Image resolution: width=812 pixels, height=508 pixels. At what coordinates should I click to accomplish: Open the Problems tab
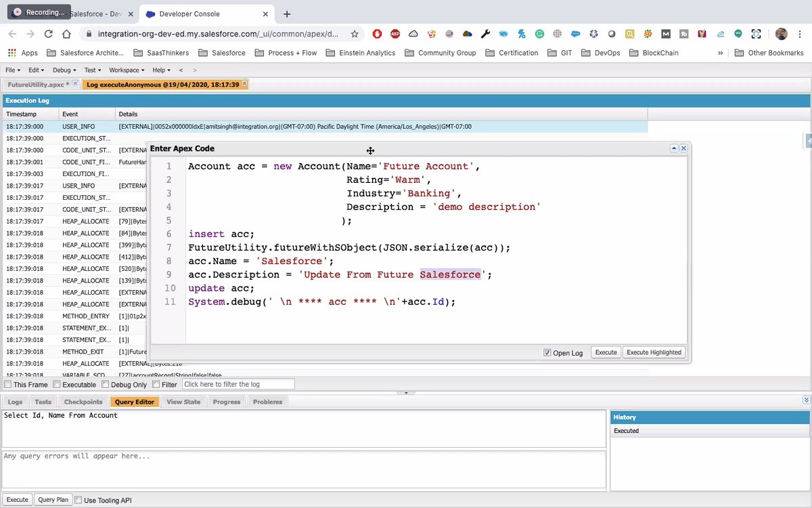pos(267,402)
